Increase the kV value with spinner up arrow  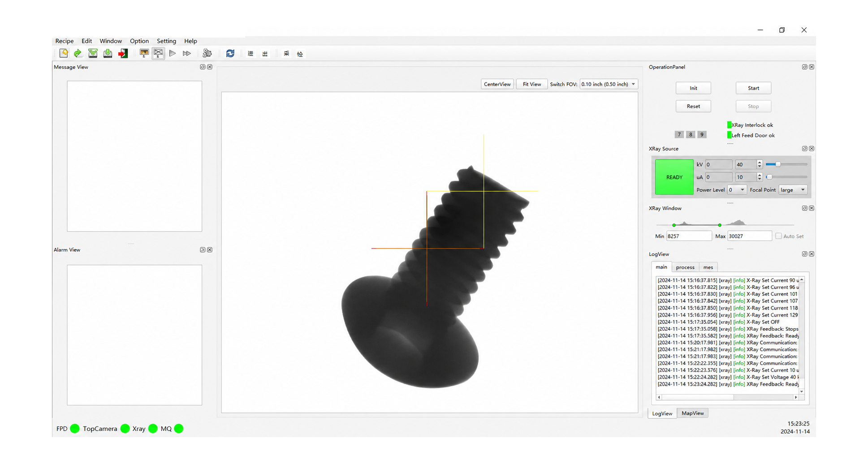click(x=759, y=162)
